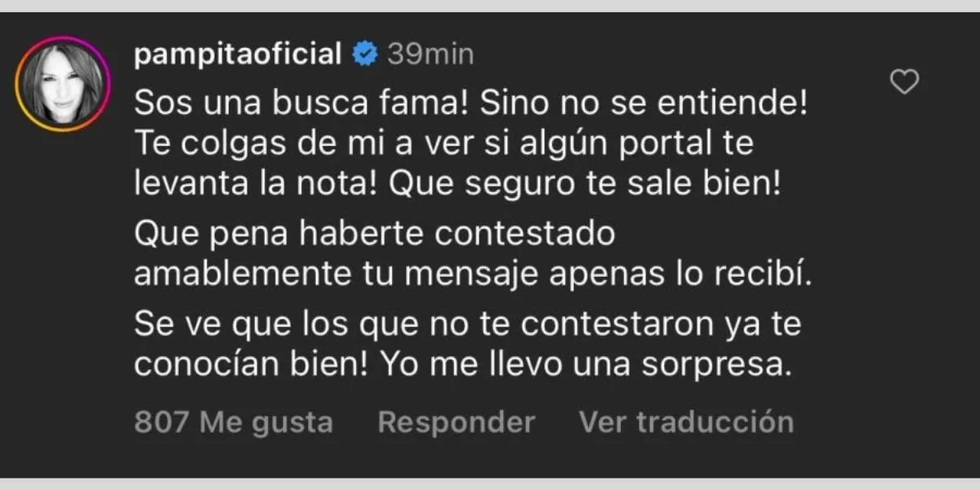980x490 pixels.
Task: Click the line starting 'Te colgas de mi'
Action: [443, 145]
